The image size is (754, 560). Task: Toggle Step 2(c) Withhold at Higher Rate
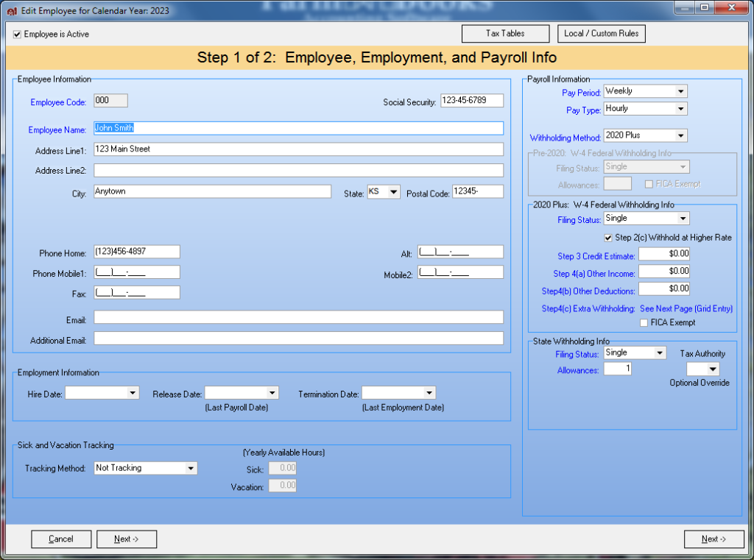point(609,237)
